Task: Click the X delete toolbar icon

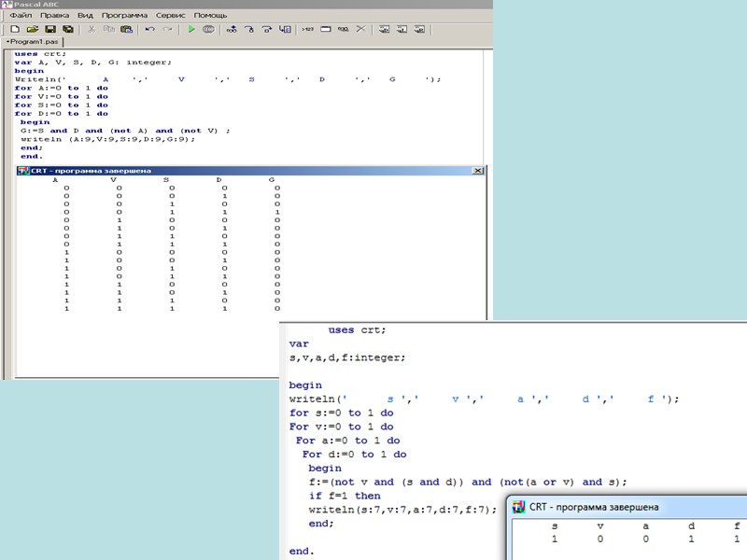Action: pyautogui.click(x=360, y=30)
